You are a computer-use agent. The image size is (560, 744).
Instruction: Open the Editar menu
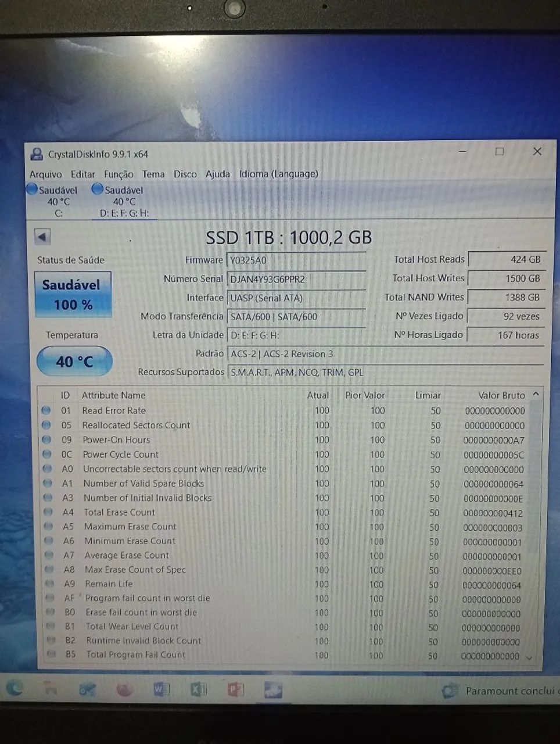[83, 174]
